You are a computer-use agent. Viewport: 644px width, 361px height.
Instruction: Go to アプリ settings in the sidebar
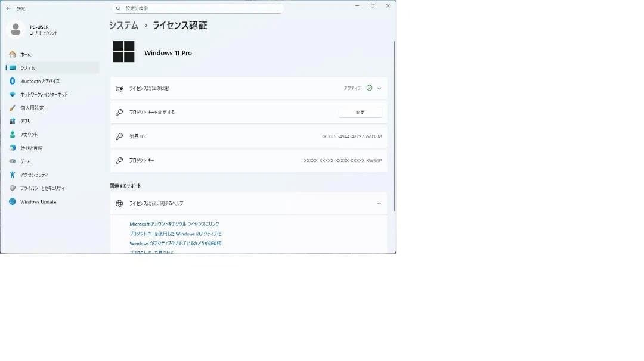pos(26,121)
